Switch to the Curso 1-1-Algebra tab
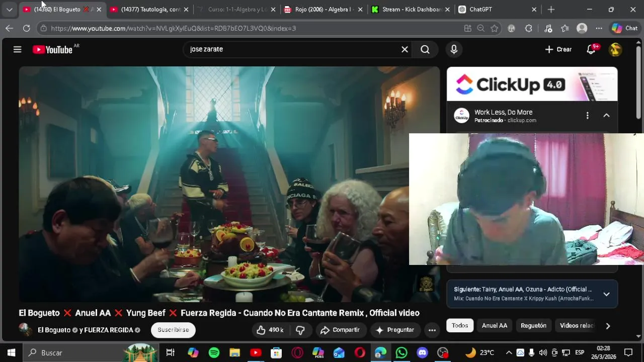This screenshot has height=362, width=644. click(236, 10)
